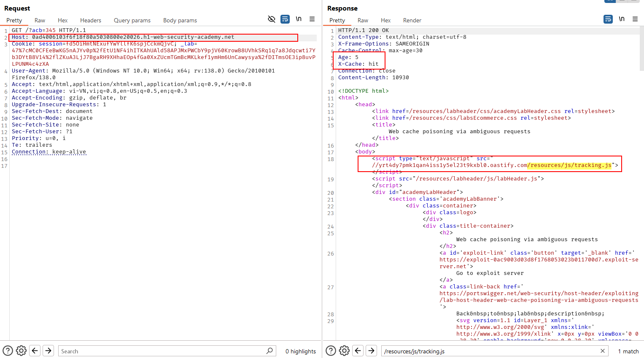Go to previous match arrow in Request search
Viewport: 644px width, 358px height.
[35, 351]
